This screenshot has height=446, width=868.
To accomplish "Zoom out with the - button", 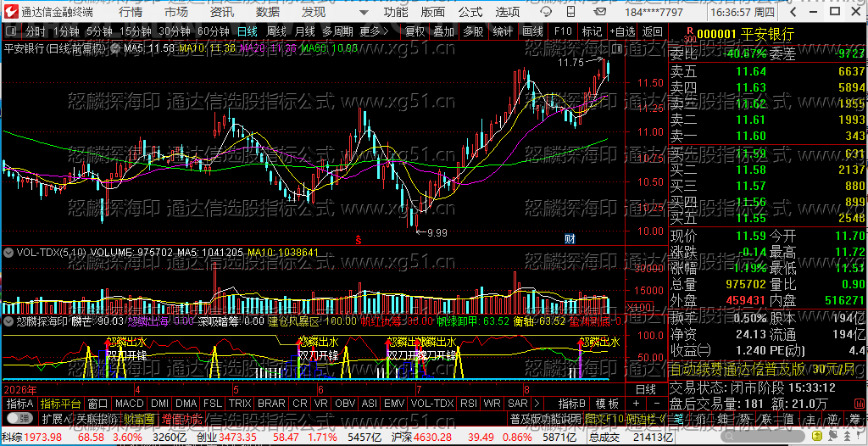I will 657,403.
